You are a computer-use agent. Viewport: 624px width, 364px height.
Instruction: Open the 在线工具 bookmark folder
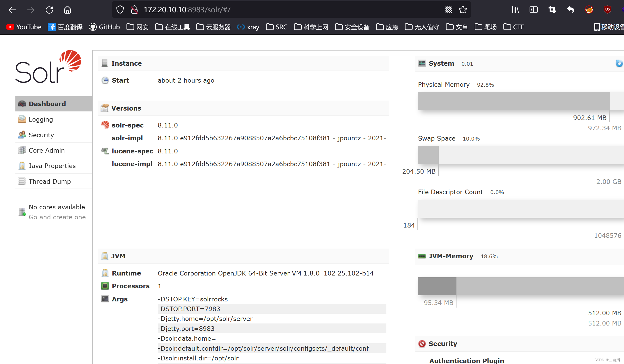[172, 27]
